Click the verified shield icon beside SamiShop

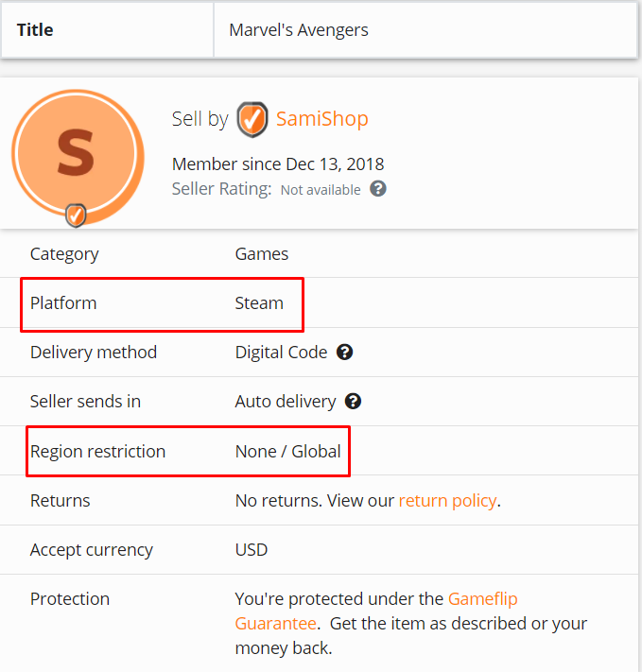point(252,120)
